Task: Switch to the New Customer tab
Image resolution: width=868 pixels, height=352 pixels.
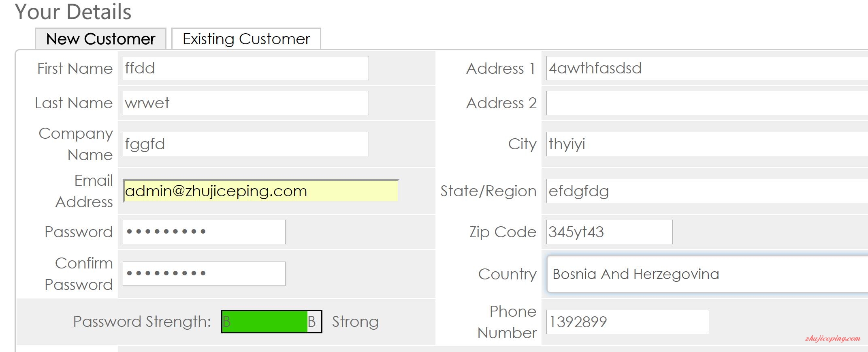Action: (x=100, y=39)
